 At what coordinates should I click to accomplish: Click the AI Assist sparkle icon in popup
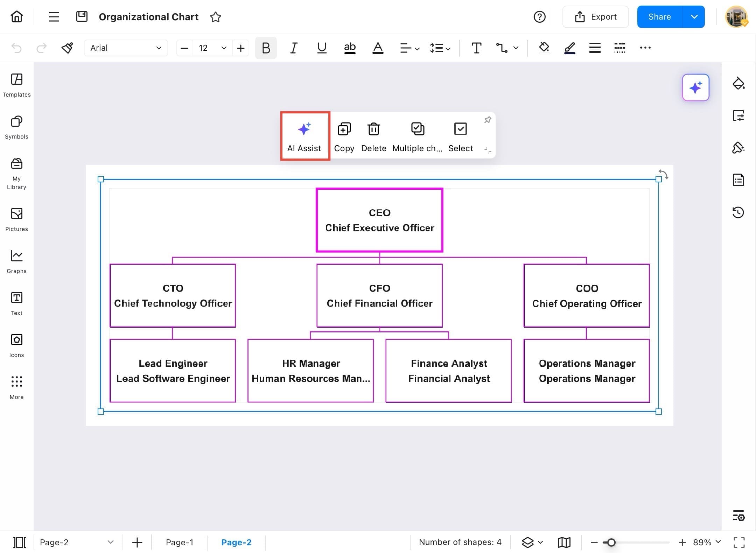(x=304, y=129)
